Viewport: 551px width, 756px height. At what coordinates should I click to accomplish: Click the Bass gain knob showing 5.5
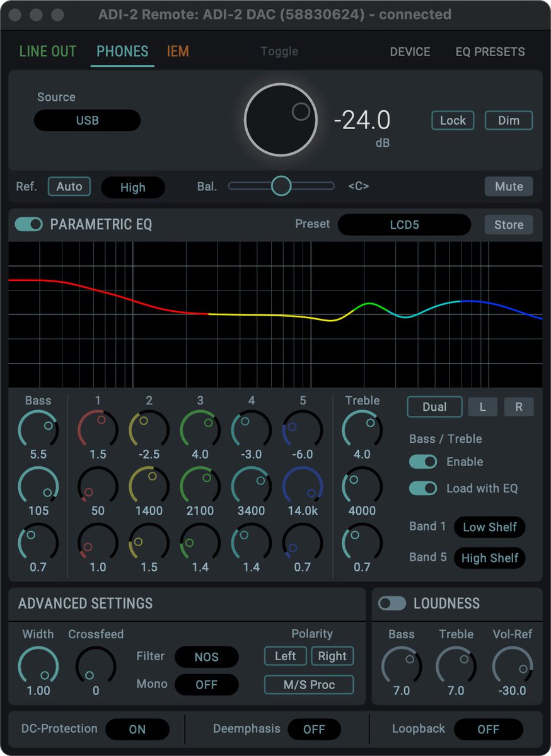(x=38, y=428)
